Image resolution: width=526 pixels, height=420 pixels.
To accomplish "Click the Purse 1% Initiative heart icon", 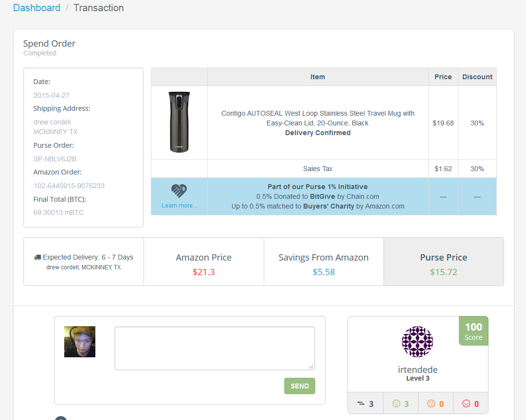I will click(179, 191).
